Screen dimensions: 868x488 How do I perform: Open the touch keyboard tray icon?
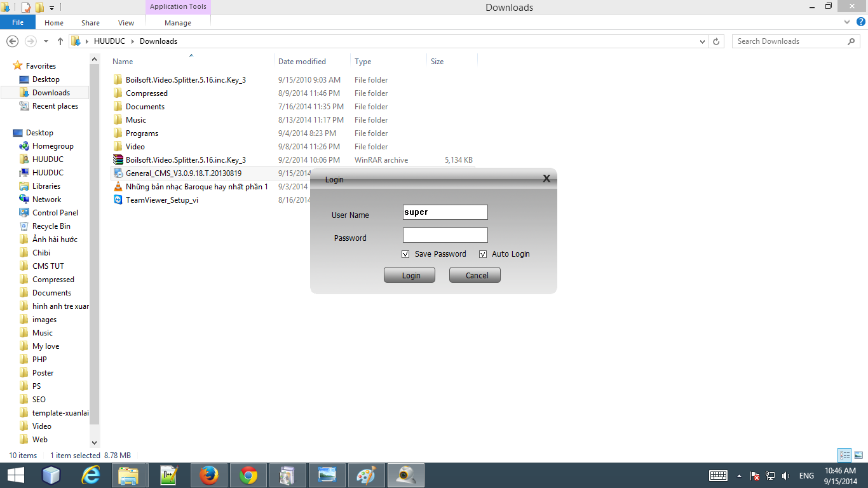click(718, 475)
